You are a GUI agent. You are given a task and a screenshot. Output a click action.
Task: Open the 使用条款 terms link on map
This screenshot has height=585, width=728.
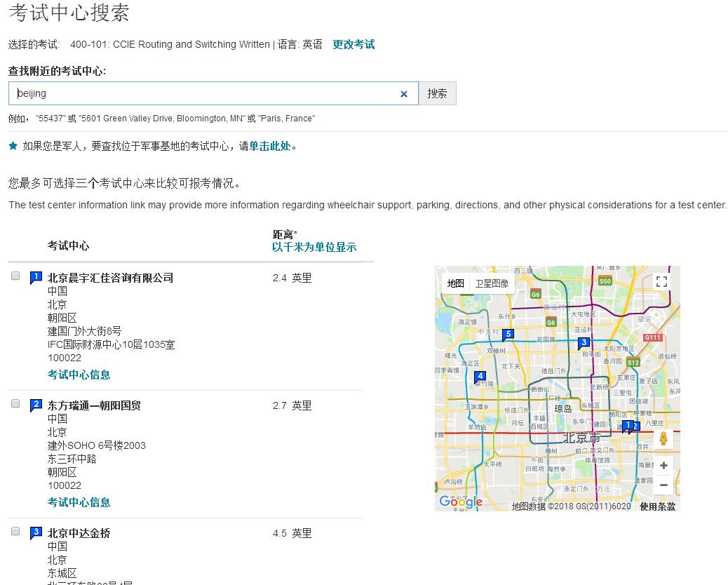pos(657,506)
